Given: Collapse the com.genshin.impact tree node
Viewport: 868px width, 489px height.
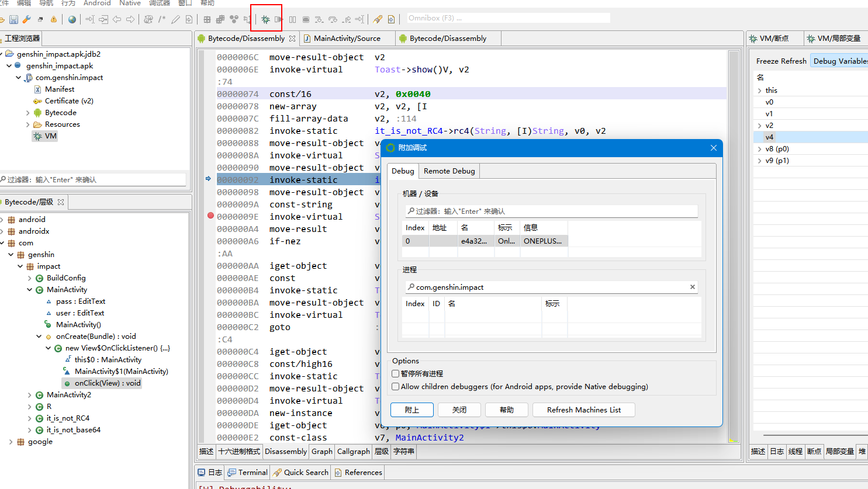Looking at the screenshot, I should click(x=19, y=78).
